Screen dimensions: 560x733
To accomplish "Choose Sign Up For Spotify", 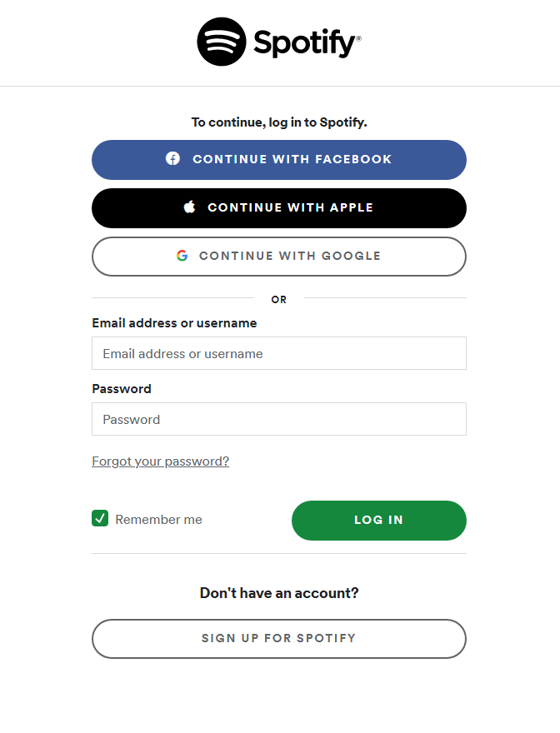I will click(x=278, y=639).
